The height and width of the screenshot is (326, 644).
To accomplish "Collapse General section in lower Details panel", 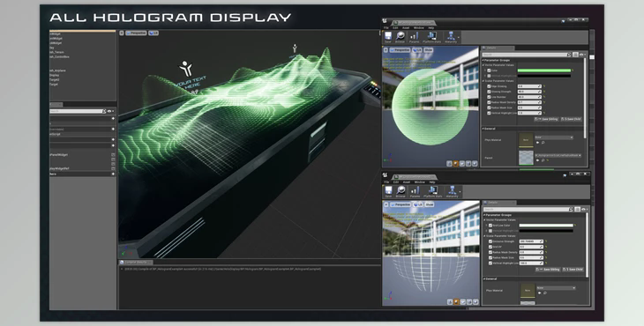I will [484, 278].
